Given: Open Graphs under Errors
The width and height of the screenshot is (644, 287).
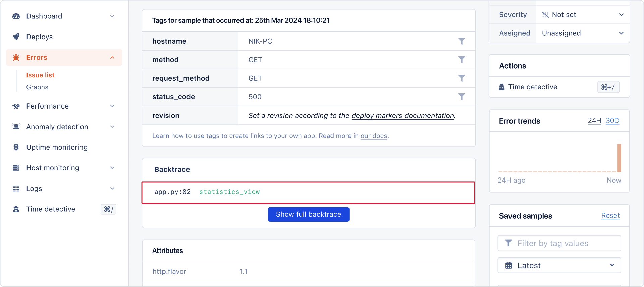Looking at the screenshot, I should pyautogui.click(x=37, y=87).
